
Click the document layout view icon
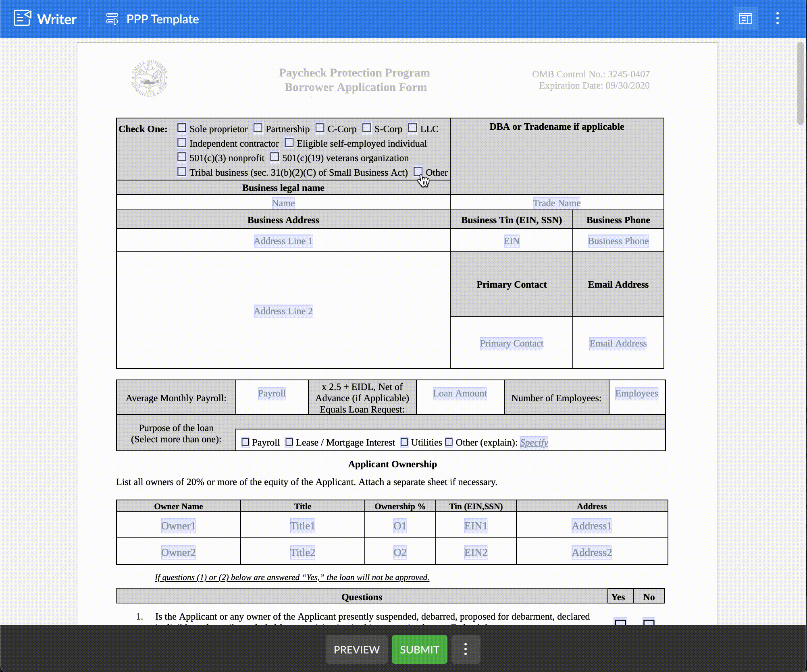click(745, 18)
